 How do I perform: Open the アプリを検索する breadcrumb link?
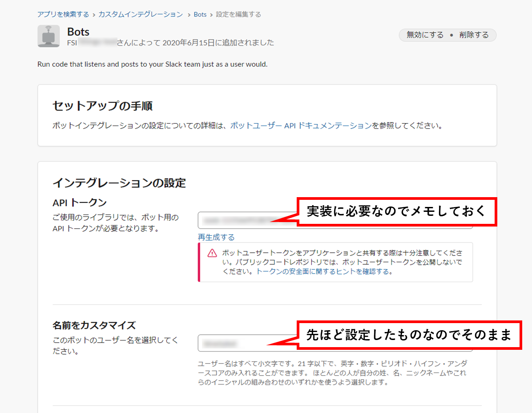[63, 15]
